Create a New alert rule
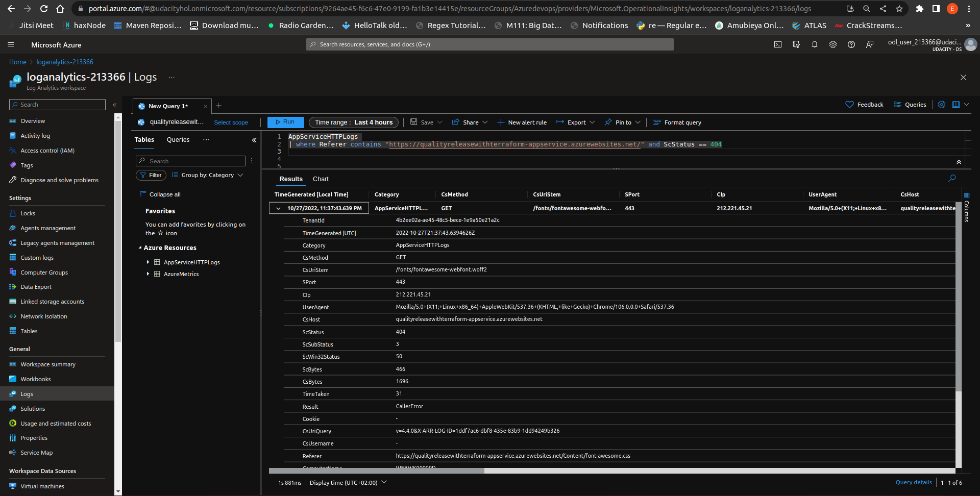The image size is (980, 496). click(522, 122)
